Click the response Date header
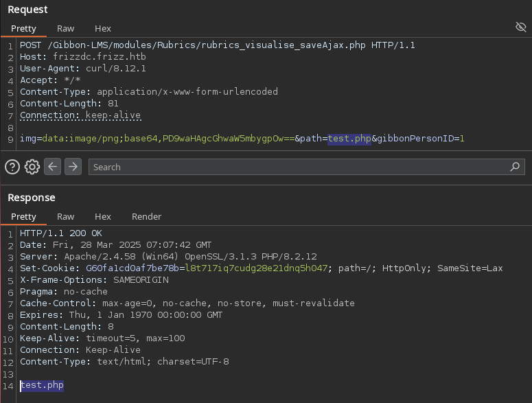Screen dimensions: 532x403 [116, 245]
